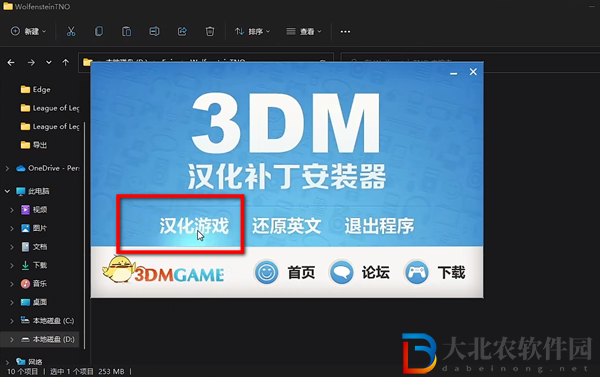This screenshot has height=377, width=600.
Task: Open the 论坛 speech bubble icon
Action: coord(341,273)
